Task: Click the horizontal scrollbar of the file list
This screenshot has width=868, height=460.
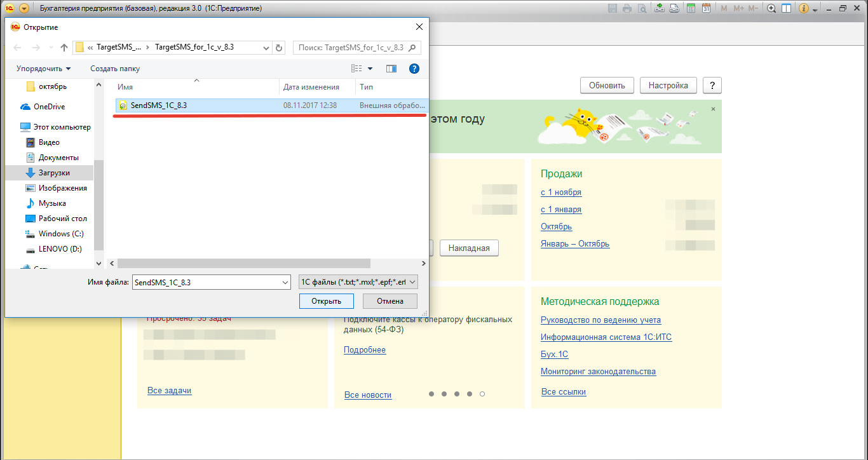Action: click(x=243, y=263)
